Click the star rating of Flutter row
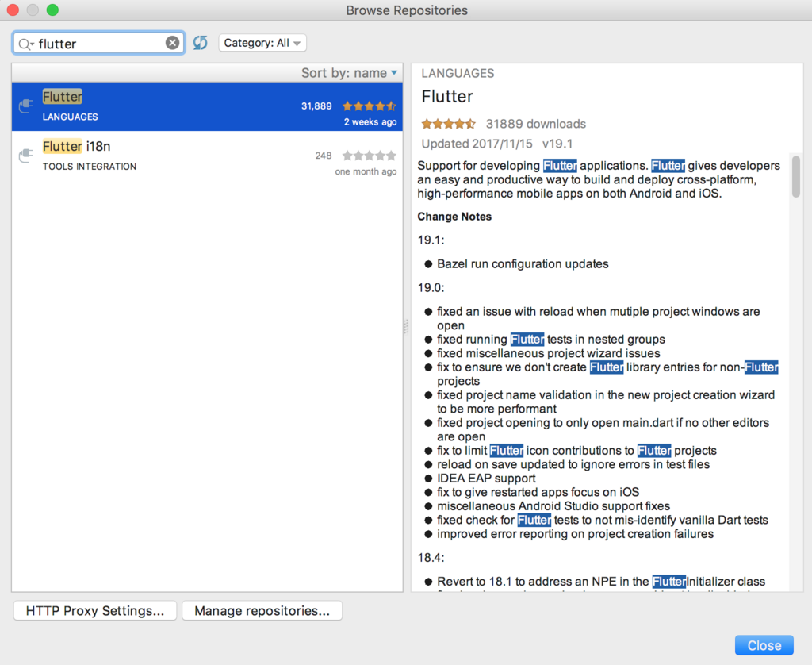Screen dimensions: 812x665 click(370, 106)
